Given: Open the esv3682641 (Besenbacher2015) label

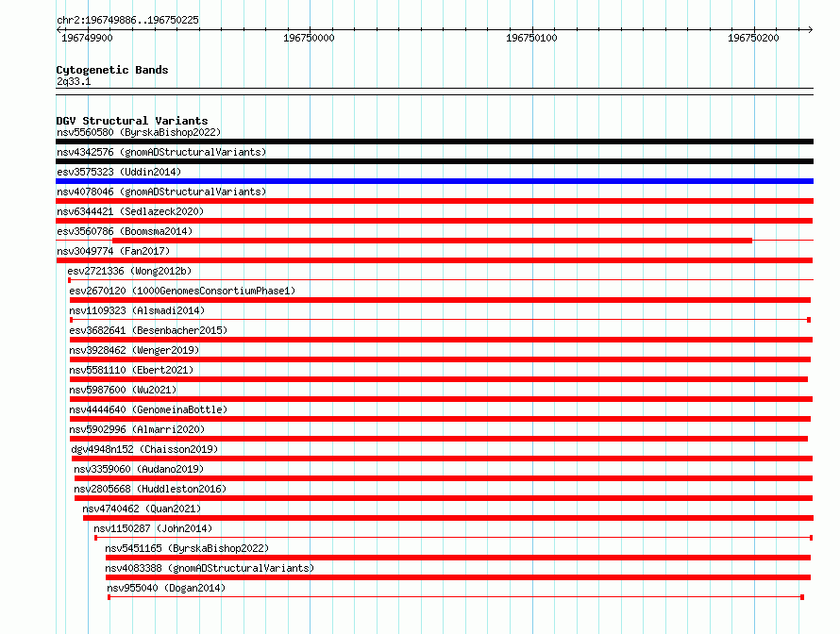Looking at the screenshot, I should (x=148, y=330).
